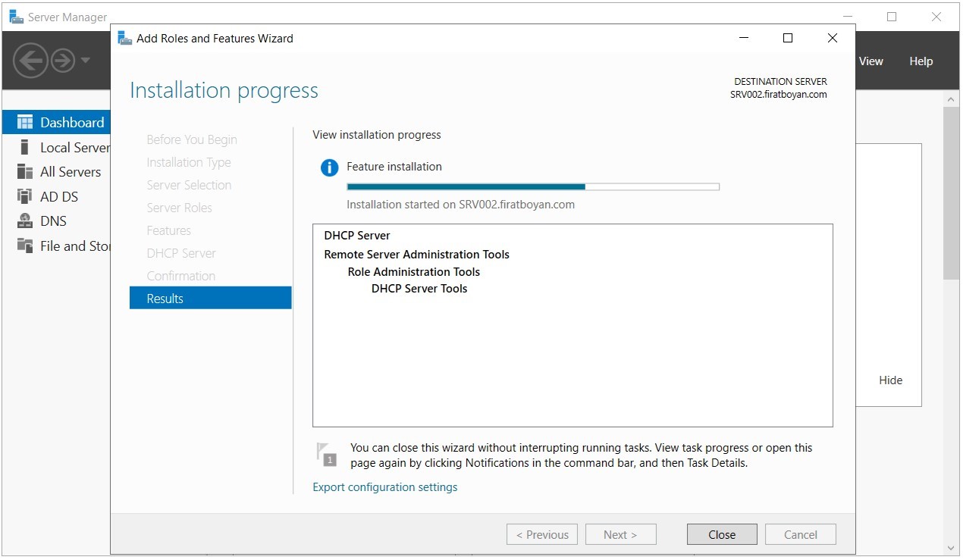Click destination server name SRV002.firatboyan.com
This screenshot has width=963, height=560.
[x=779, y=95]
